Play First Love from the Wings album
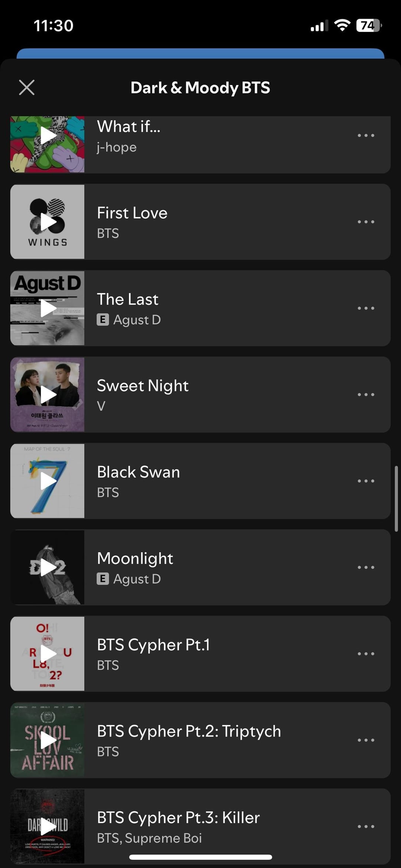Image resolution: width=401 pixels, height=868 pixels. click(48, 222)
